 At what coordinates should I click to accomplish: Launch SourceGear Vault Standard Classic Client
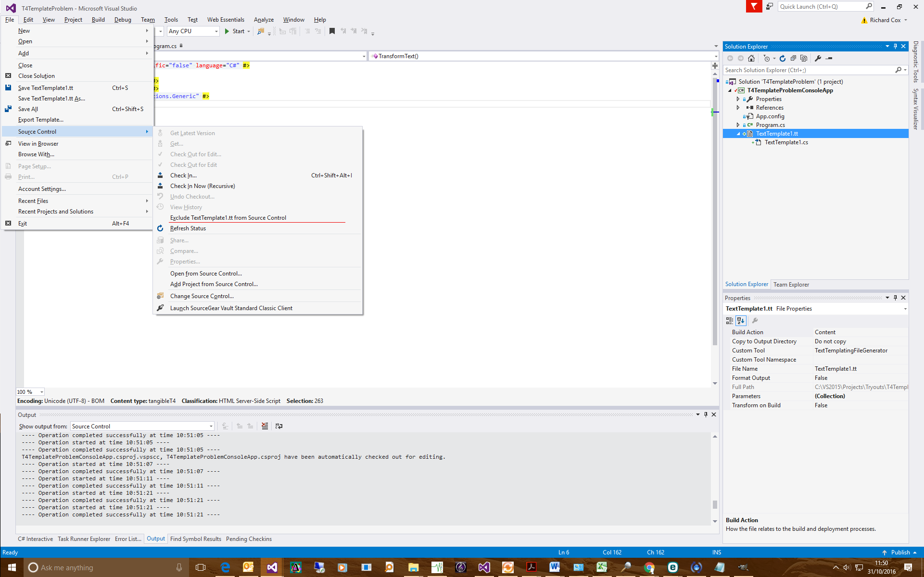tap(231, 308)
